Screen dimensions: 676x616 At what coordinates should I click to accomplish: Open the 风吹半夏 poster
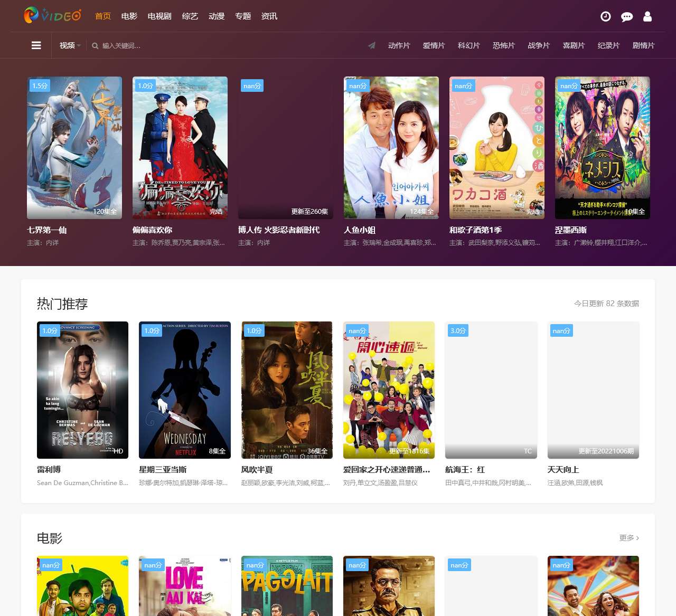[x=287, y=390]
